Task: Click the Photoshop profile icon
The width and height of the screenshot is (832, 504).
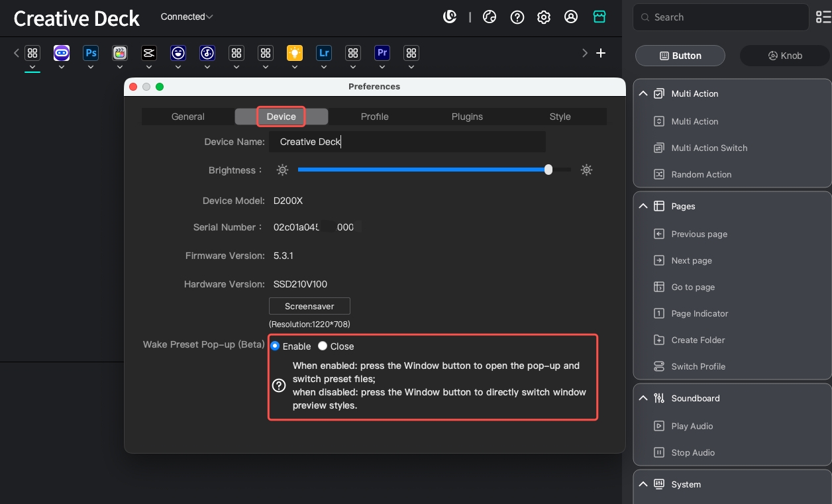Action: (x=91, y=53)
